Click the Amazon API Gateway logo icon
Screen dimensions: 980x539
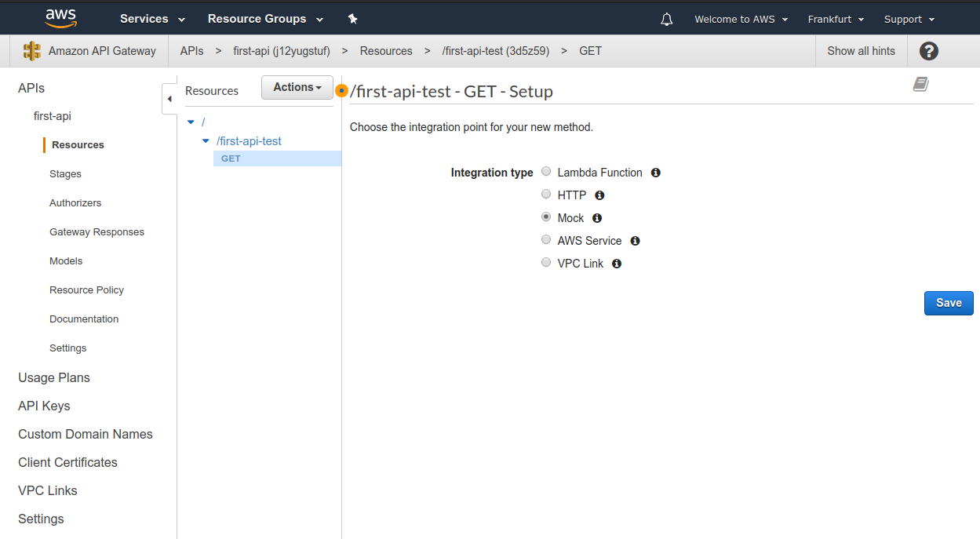point(32,51)
